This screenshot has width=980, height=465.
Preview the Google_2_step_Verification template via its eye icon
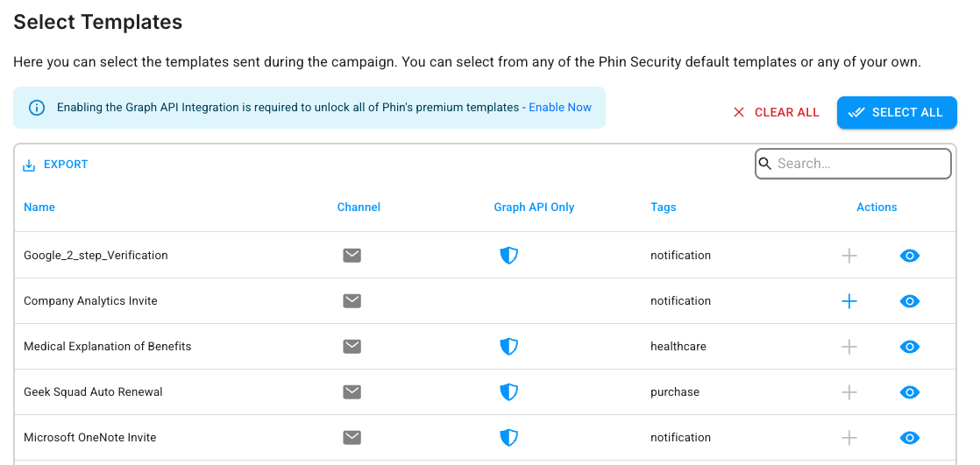[909, 256]
